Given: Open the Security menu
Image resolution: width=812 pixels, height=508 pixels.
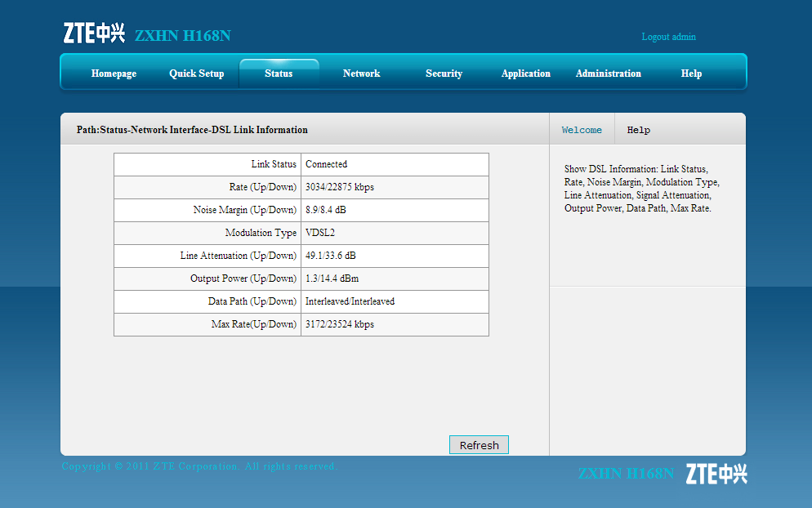Looking at the screenshot, I should (444, 74).
